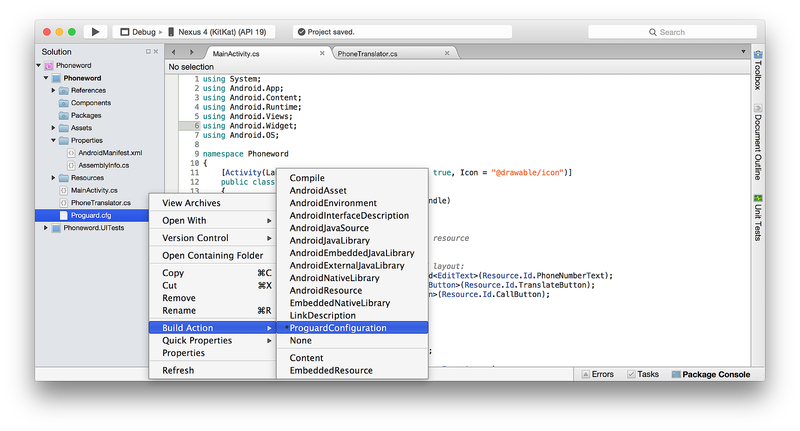Select Copy in context menu
Image resolution: width=800 pixels, height=431 pixels.
212,273
